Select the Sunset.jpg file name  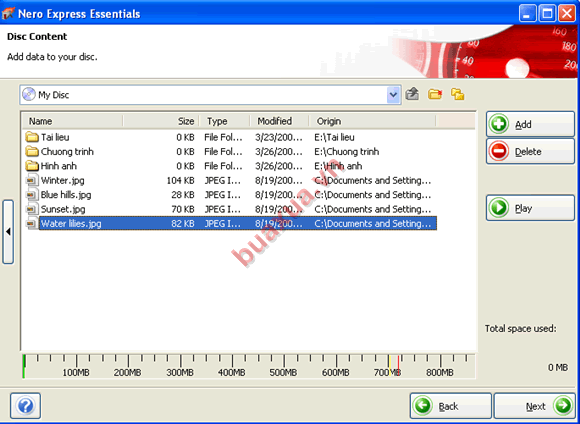pyautogui.click(x=63, y=209)
